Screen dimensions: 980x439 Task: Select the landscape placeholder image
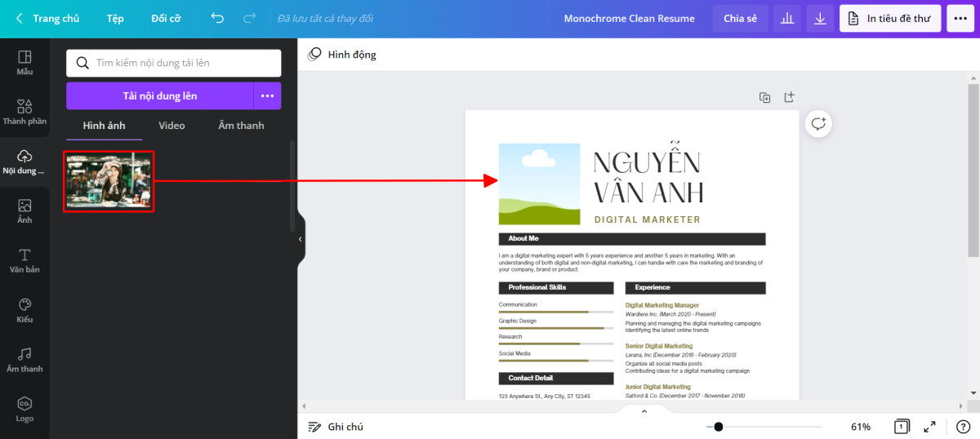[539, 184]
